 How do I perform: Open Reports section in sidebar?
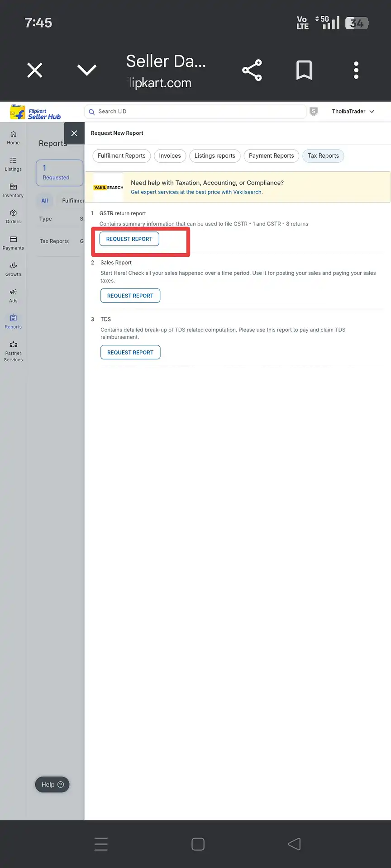click(13, 321)
